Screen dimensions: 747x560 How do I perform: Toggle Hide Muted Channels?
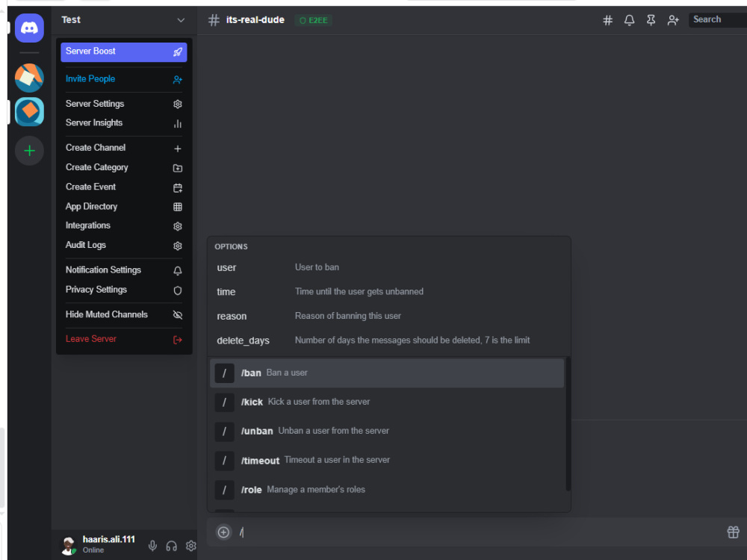point(124,315)
